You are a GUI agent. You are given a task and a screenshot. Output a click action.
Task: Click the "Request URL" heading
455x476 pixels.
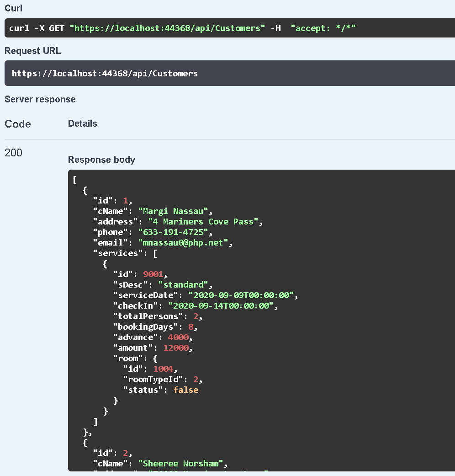[33, 51]
